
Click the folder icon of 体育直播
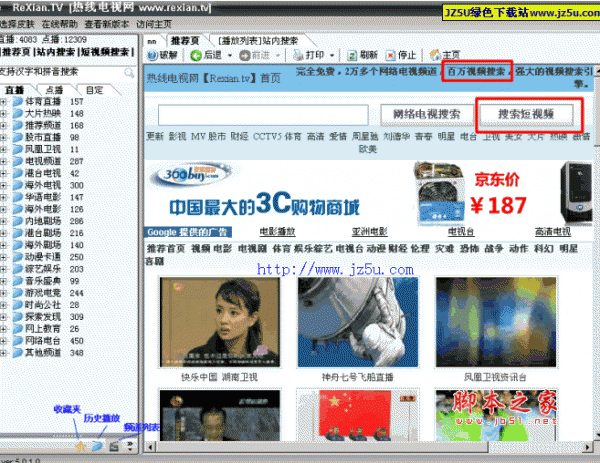(18, 102)
